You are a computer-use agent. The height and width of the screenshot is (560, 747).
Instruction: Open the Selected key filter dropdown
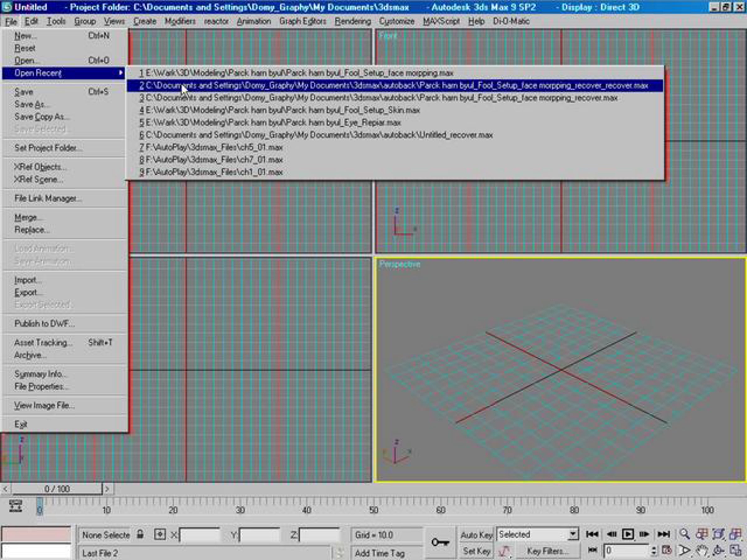point(573,534)
